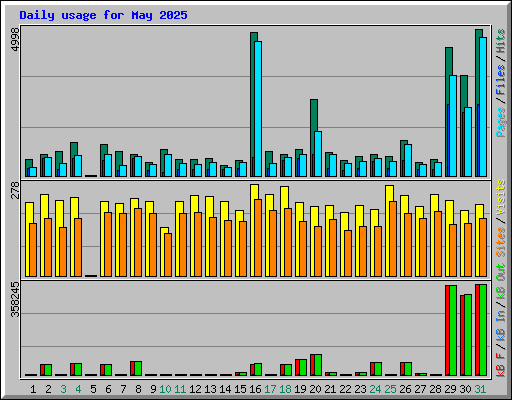Select green weekend day 24 label

click(375, 389)
